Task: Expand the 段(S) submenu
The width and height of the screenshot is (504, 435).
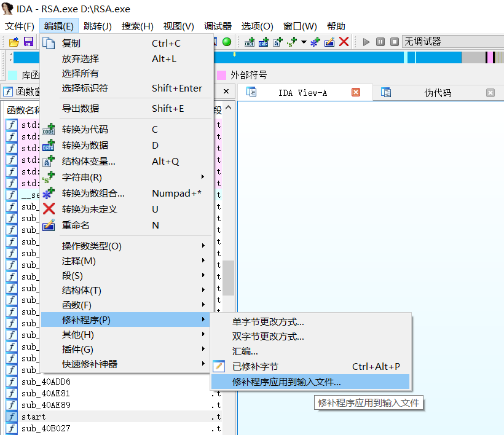Action: [126, 276]
